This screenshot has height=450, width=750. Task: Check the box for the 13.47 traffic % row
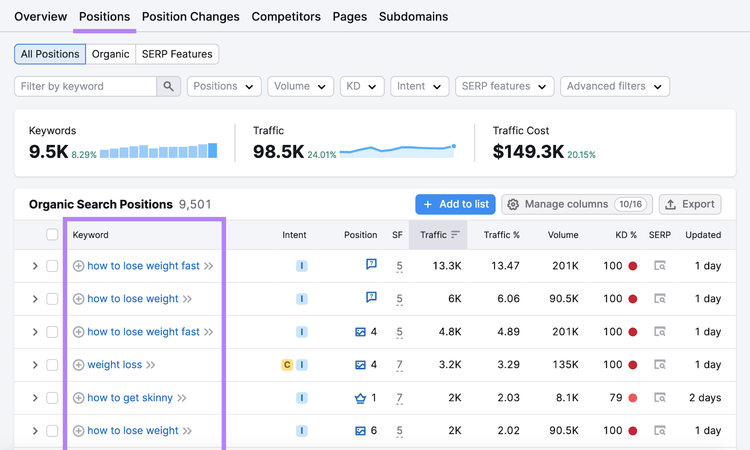52,266
